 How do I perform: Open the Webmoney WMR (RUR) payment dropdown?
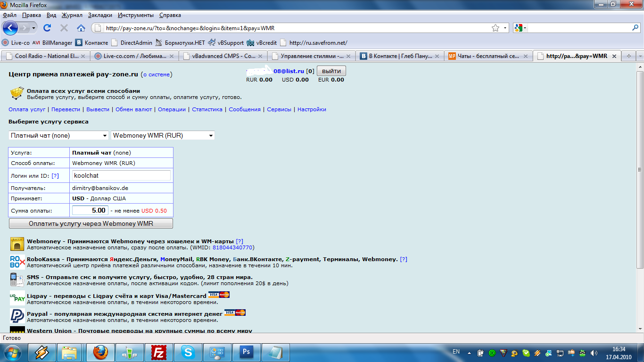[x=163, y=135]
